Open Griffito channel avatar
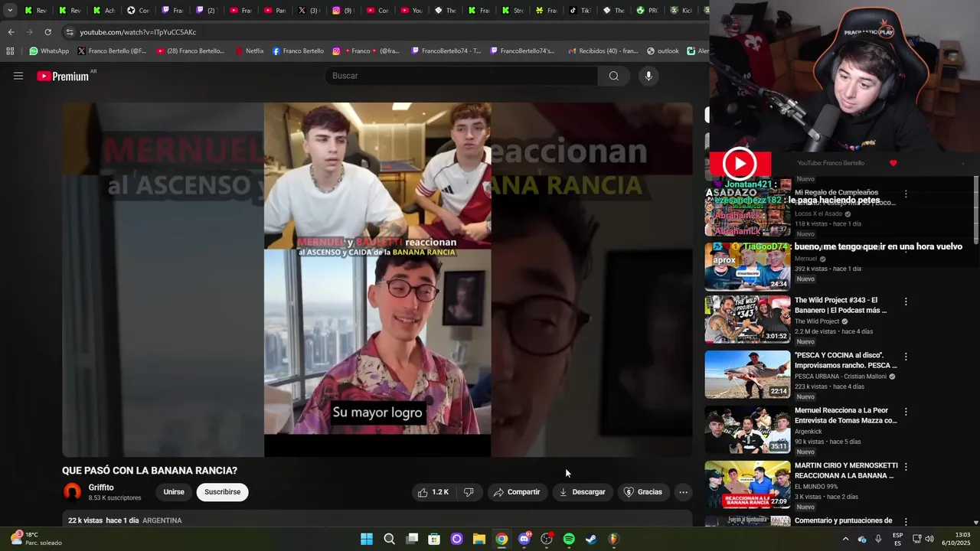Image resolution: width=980 pixels, height=551 pixels. (x=73, y=492)
